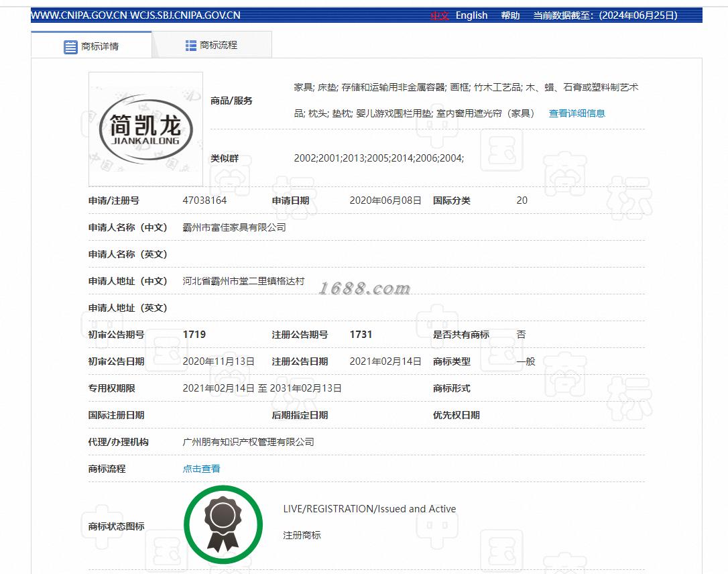Select the 商品/服务 field label
This screenshot has height=574, width=728.
click(x=231, y=101)
